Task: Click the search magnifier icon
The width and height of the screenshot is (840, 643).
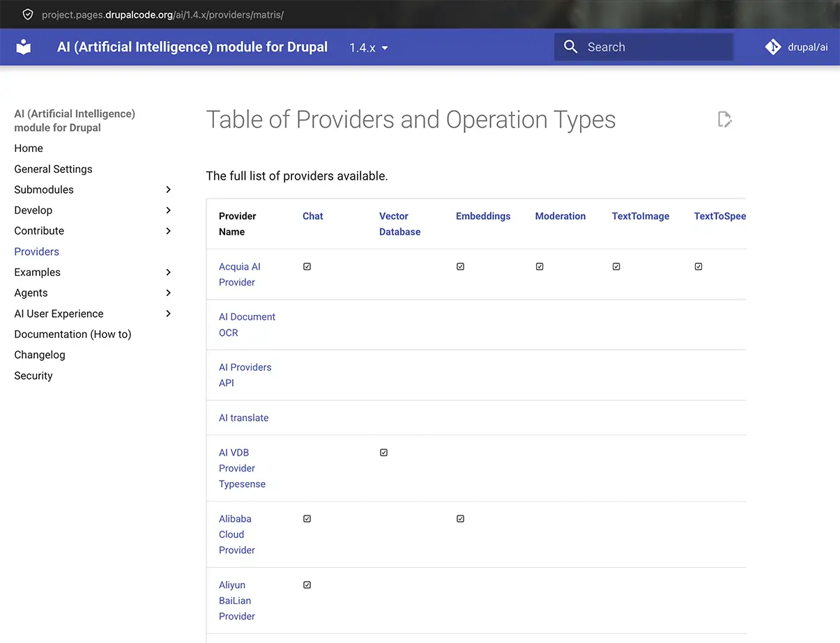Action: [x=570, y=47]
